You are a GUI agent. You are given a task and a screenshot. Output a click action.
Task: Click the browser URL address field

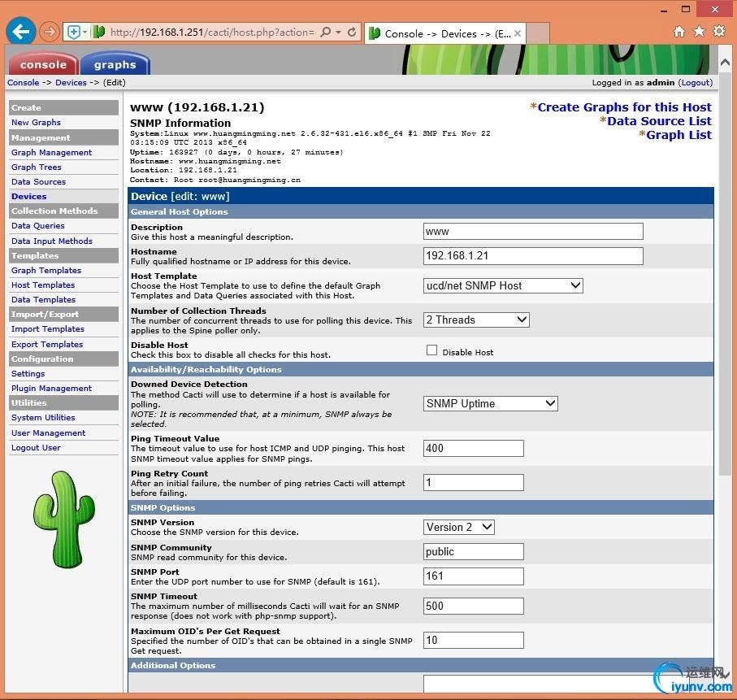[x=212, y=32]
